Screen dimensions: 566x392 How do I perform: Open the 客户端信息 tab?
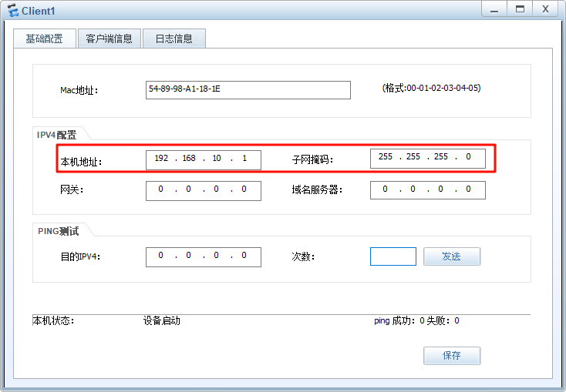coord(109,39)
